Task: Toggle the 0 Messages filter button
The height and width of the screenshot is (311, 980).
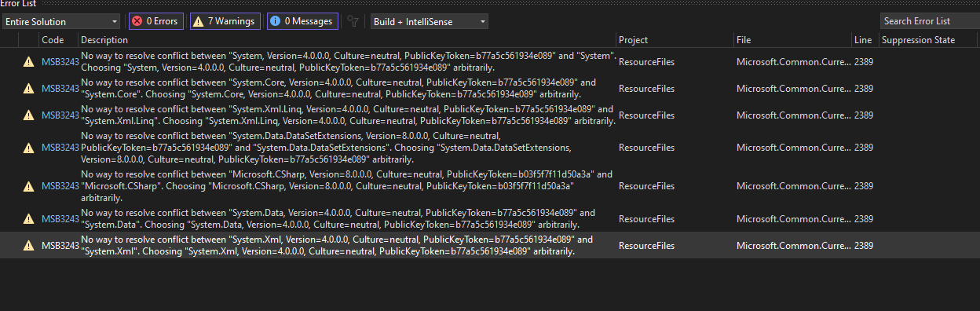Action: click(302, 21)
